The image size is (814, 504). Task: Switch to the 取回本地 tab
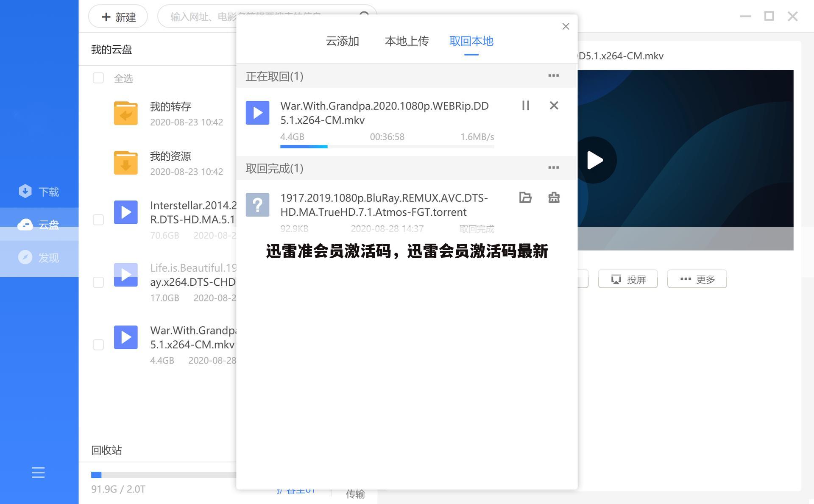tap(471, 41)
